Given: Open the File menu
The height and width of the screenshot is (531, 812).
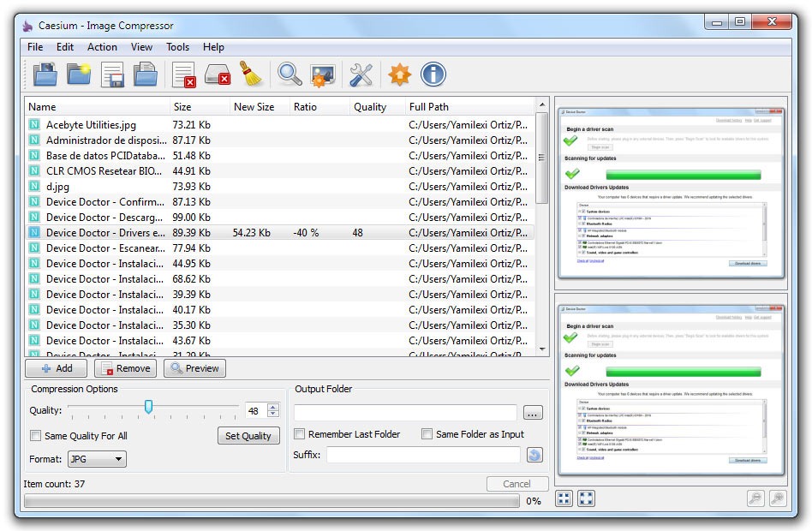Looking at the screenshot, I should [x=35, y=47].
